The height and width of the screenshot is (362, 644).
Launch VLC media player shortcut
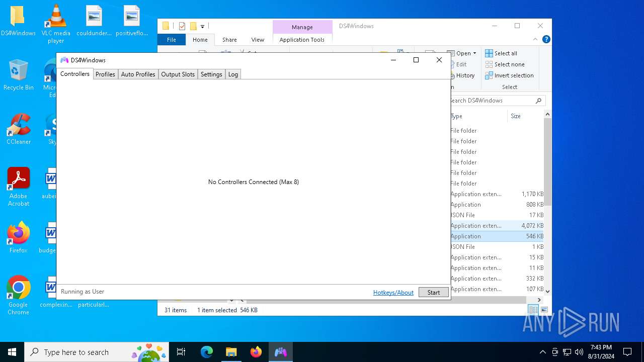tap(56, 23)
